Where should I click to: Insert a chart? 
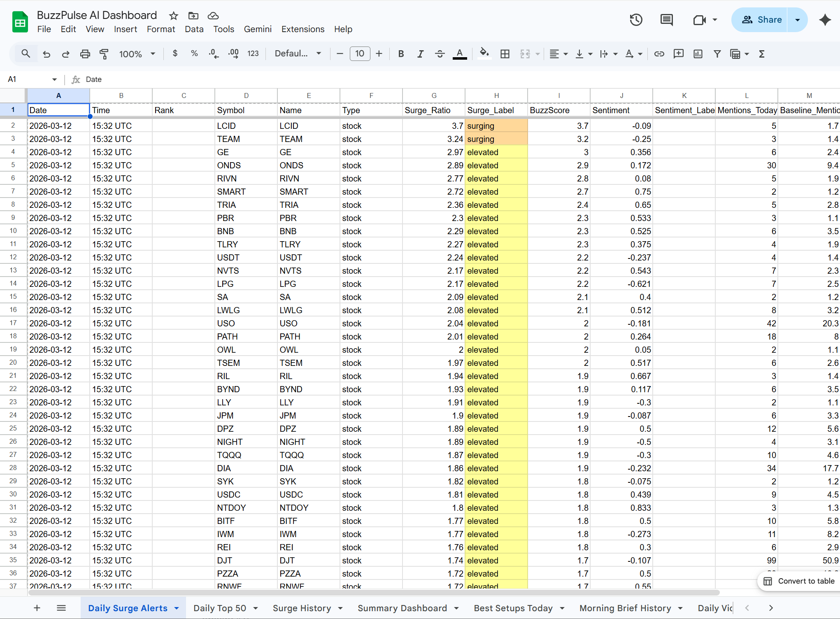(x=698, y=54)
